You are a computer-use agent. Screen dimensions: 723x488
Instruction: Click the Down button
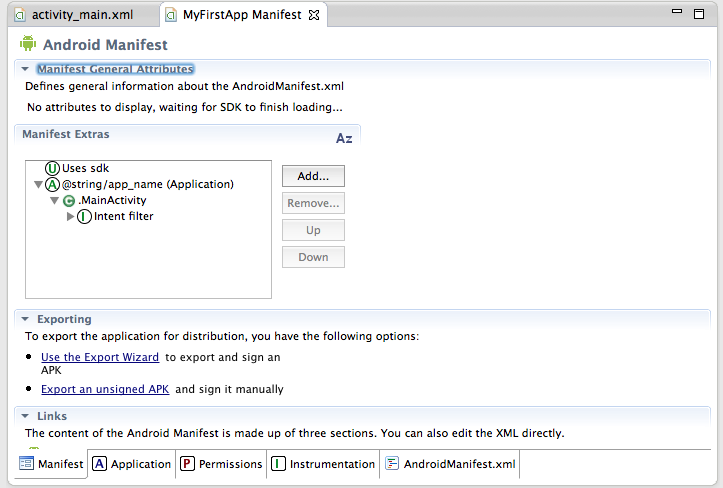314,257
